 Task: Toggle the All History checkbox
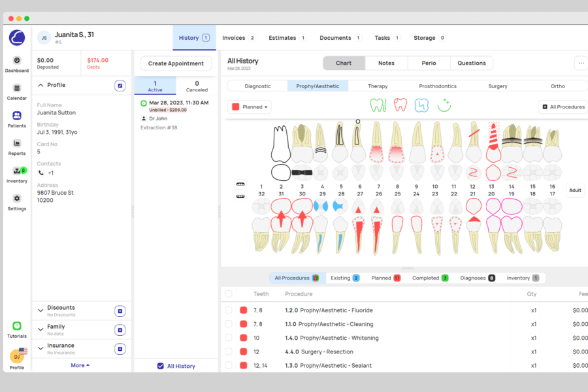pyautogui.click(x=159, y=367)
